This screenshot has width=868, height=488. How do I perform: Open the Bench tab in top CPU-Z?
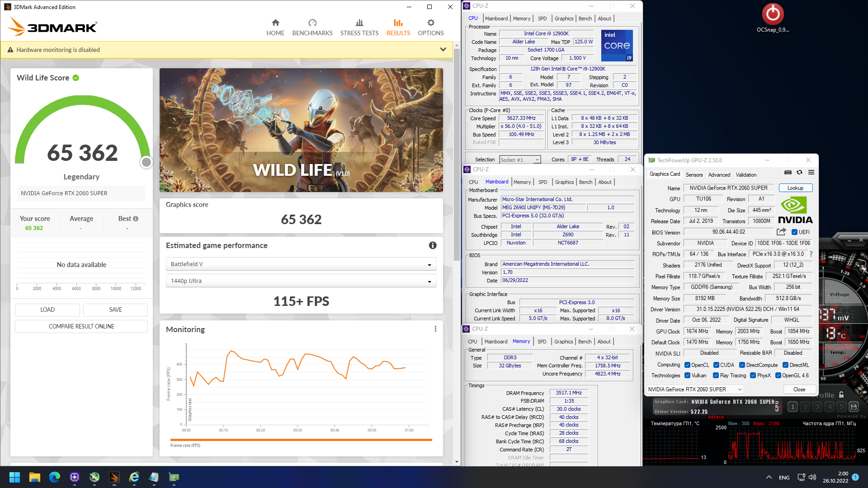tap(585, 19)
